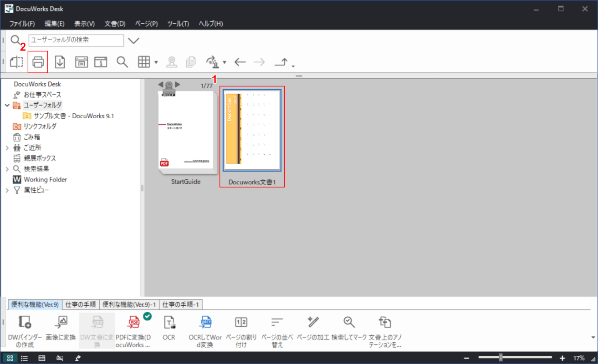Select ご近所 in folder tree
Viewport: 598px width, 364px height.
click(x=32, y=148)
